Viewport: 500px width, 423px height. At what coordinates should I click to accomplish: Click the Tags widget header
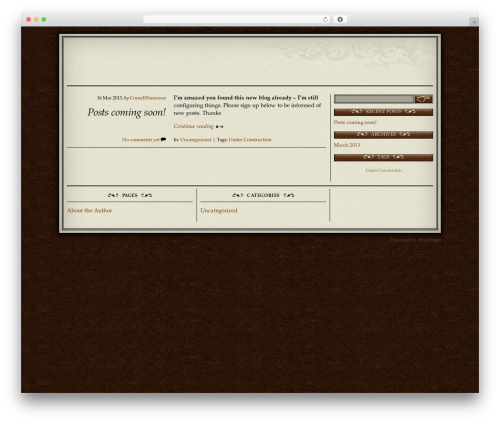pos(383,157)
